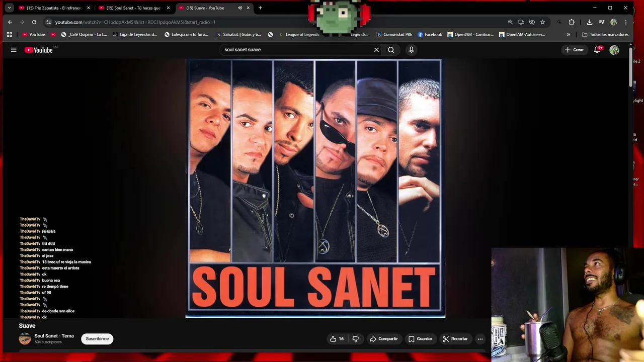Open the Lolesp.com bookmark
This screenshot has height=362, width=644.
coord(186,35)
